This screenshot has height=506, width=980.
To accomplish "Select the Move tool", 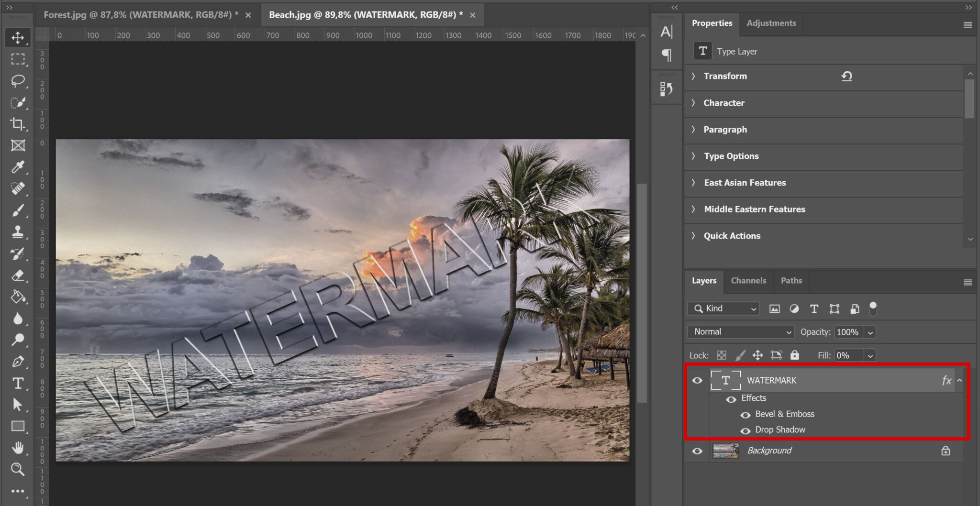I will (18, 37).
